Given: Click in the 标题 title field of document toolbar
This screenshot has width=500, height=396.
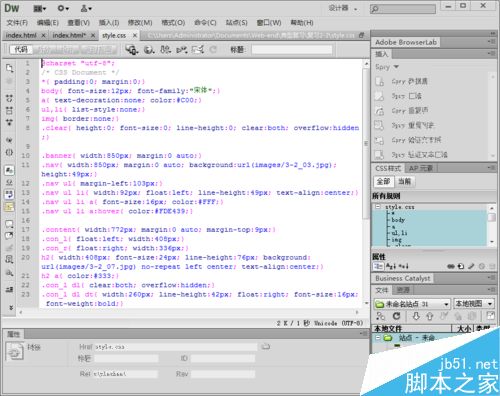Looking at the screenshot, I should (x=292, y=50).
